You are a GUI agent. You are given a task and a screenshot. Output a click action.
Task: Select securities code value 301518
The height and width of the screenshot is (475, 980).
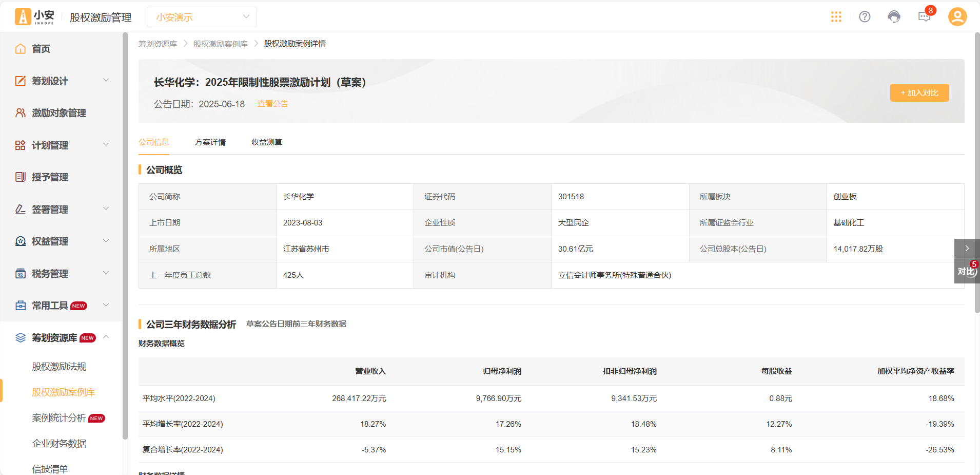(571, 197)
